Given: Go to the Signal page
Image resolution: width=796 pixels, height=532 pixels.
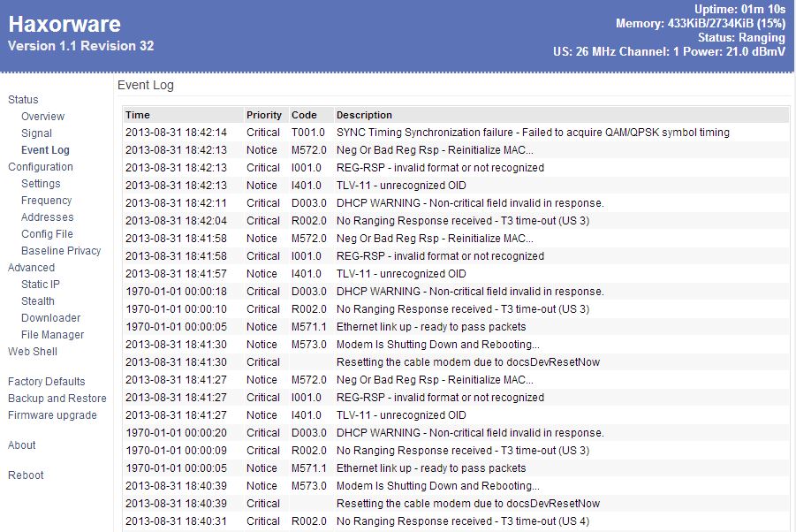Looking at the screenshot, I should click(x=36, y=133).
